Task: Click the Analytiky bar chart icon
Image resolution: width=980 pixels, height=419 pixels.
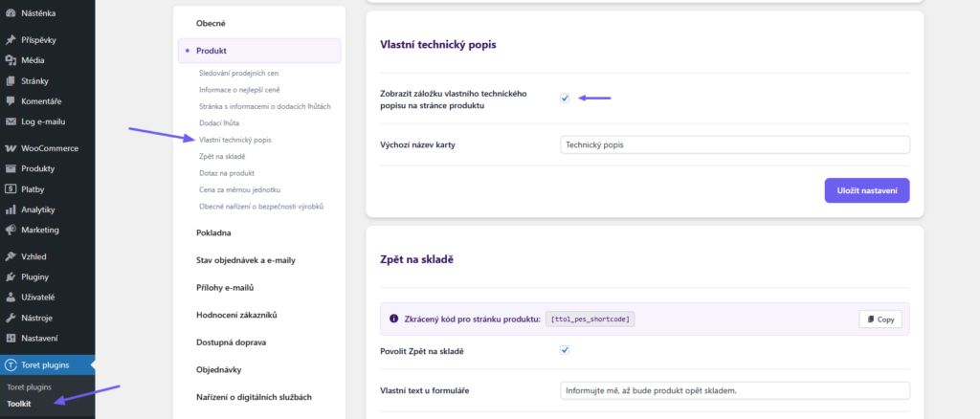Action: [x=10, y=209]
